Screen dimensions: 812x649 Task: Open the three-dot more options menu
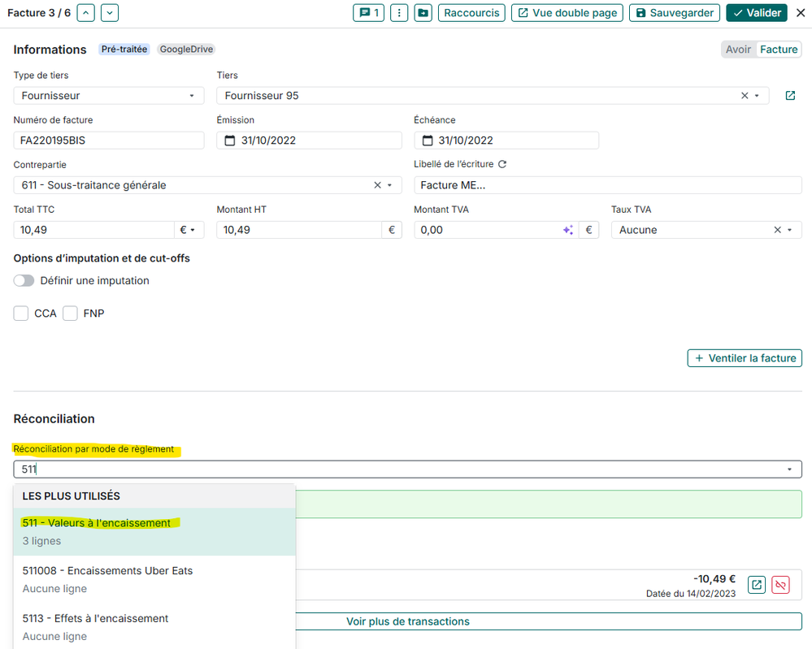[x=398, y=13]
